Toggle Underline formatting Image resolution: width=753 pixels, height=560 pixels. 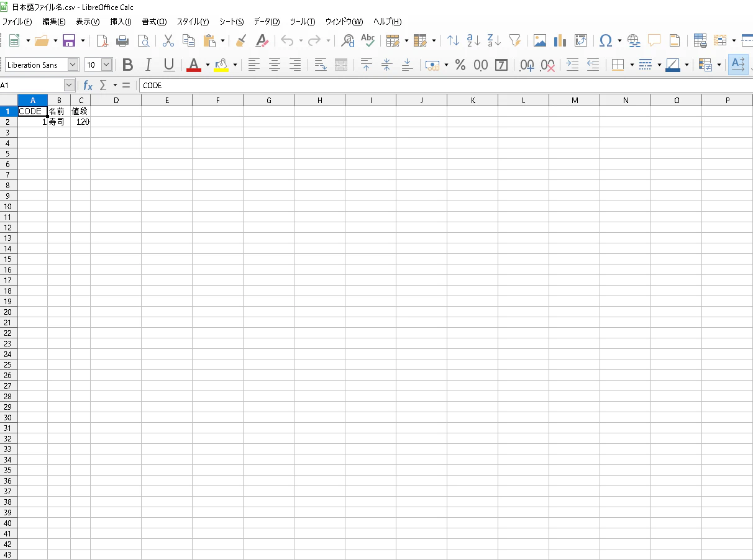[168, 65]
